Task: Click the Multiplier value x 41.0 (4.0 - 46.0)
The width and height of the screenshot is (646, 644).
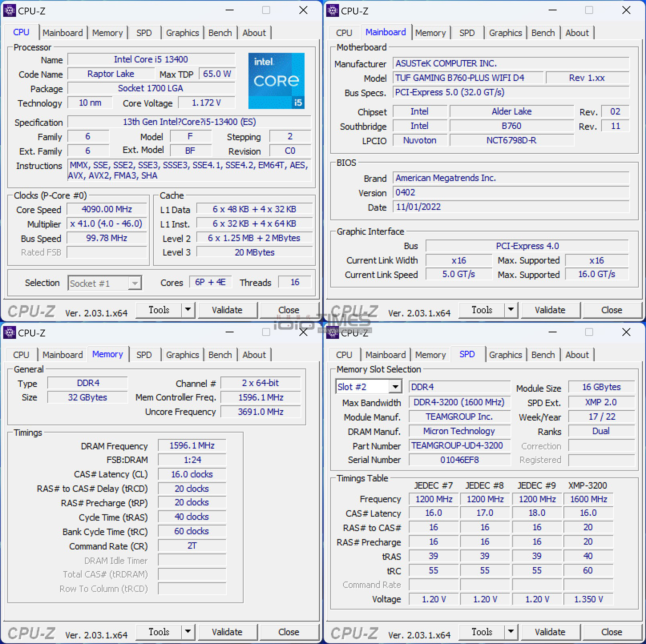Action: point(106,224)
